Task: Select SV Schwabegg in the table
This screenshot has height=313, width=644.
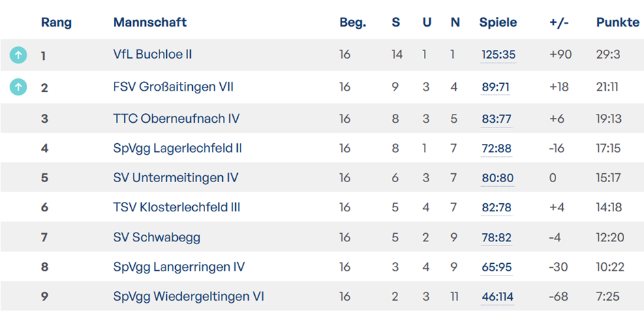Action: 157,237
